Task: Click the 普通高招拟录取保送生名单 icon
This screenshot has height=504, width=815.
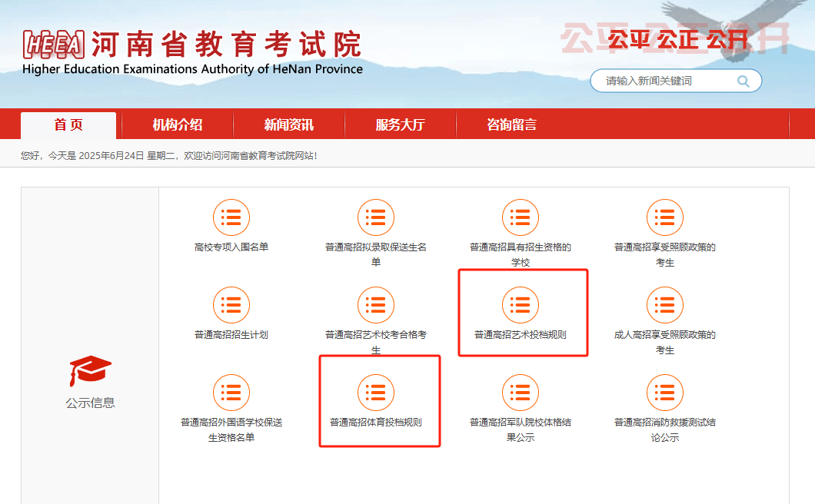Action: [x=376, y=217]
